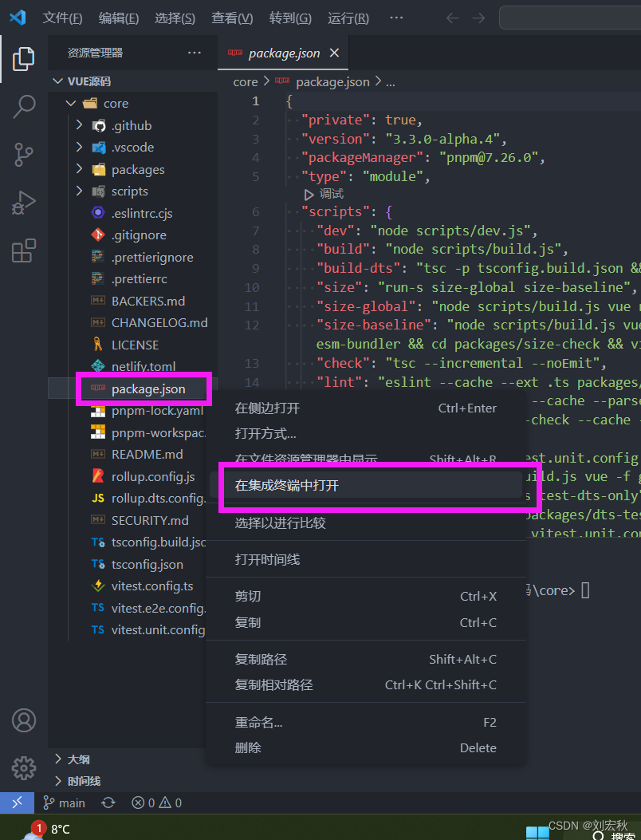This screenshot has width=641, height=840.
Task: Click the main branch name in the status bar
Action: 72,803
